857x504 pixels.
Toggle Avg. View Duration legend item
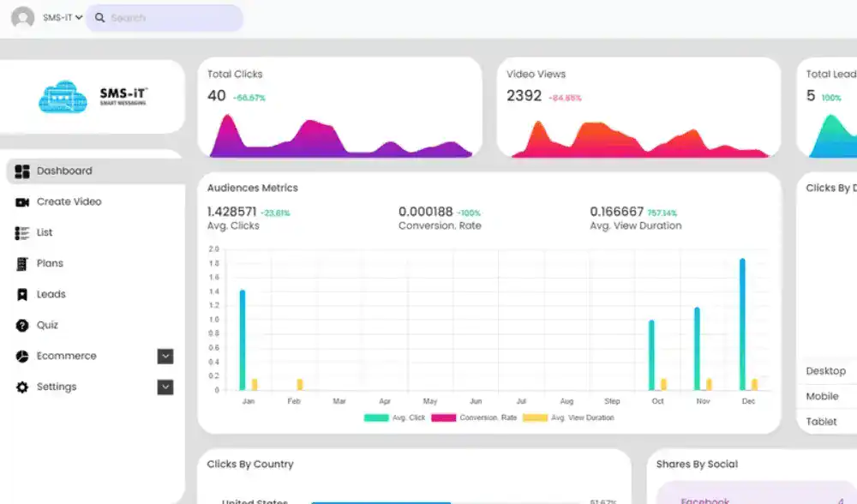568,418
